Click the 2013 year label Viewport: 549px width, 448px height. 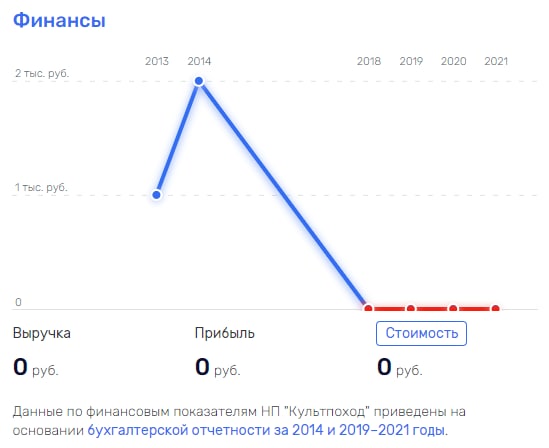(157, 61)
